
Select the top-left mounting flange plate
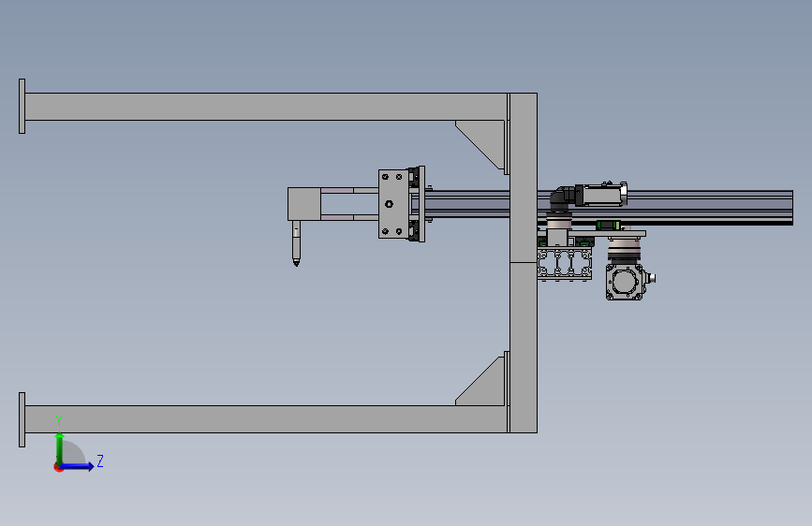click(22, 106)
